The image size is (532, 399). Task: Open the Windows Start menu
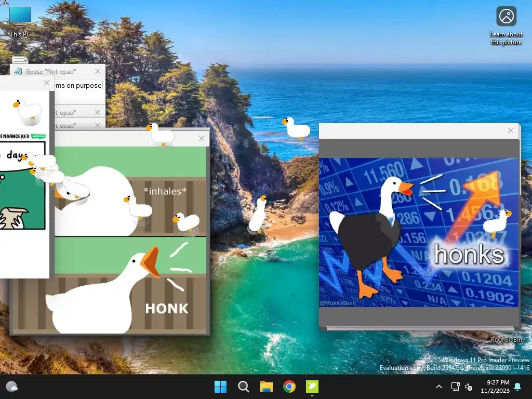point(220,387)
